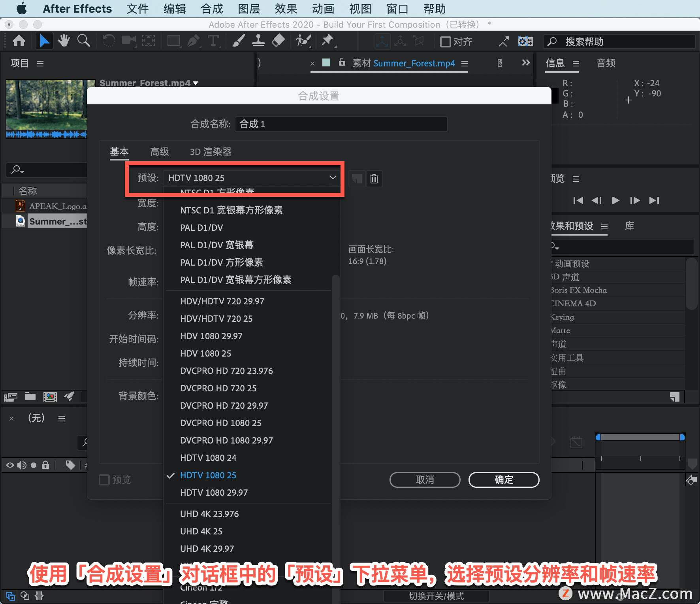Open the 效果 menu

(286, 9)
